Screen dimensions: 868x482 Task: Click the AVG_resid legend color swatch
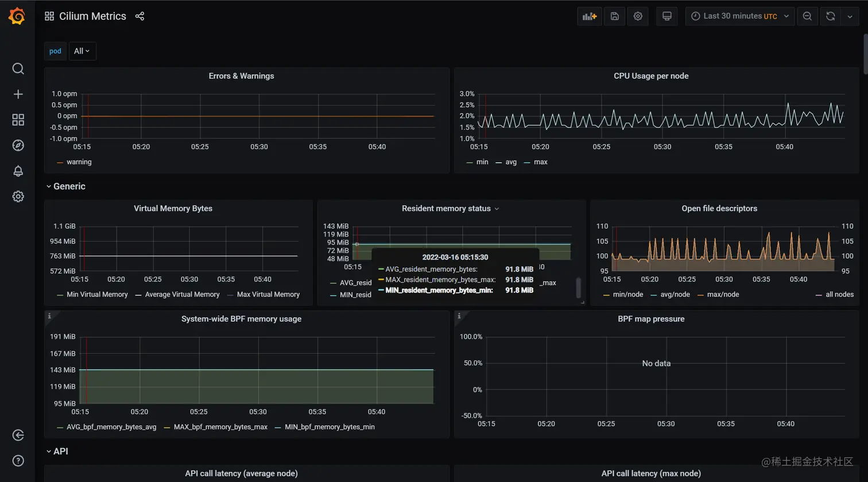pos(334,283)
